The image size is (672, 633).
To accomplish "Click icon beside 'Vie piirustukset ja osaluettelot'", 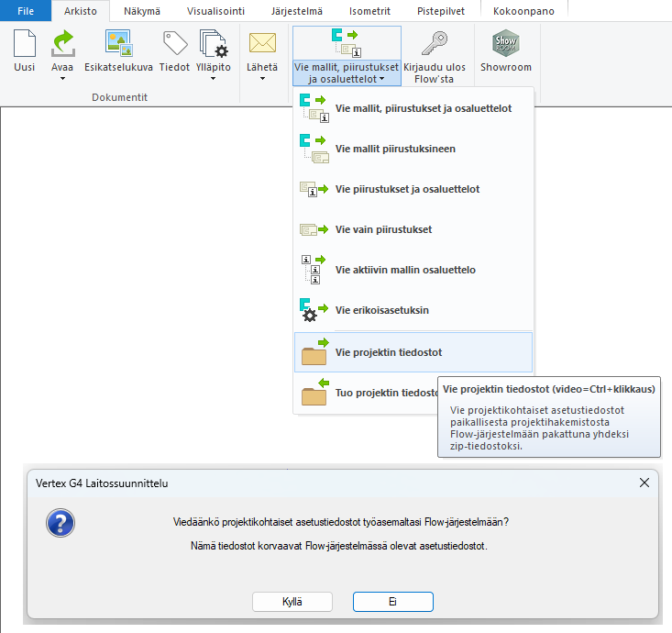I will coord(314,189).
